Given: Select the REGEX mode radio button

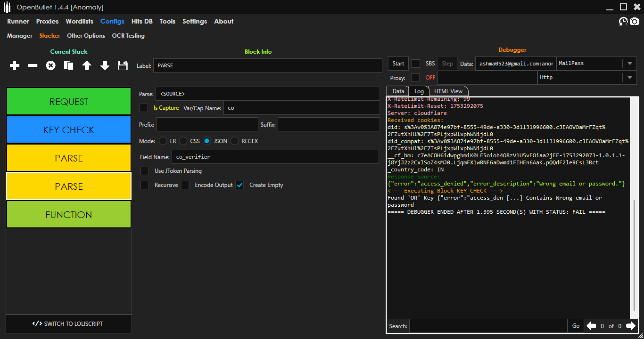Looking at the screenshot, I should (234, 141).
